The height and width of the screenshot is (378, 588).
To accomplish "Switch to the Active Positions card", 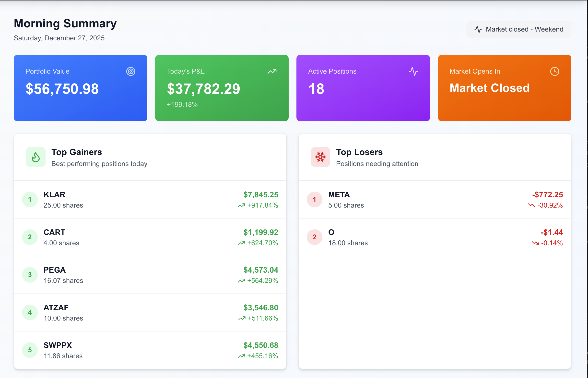I will [x=363, y=88].
